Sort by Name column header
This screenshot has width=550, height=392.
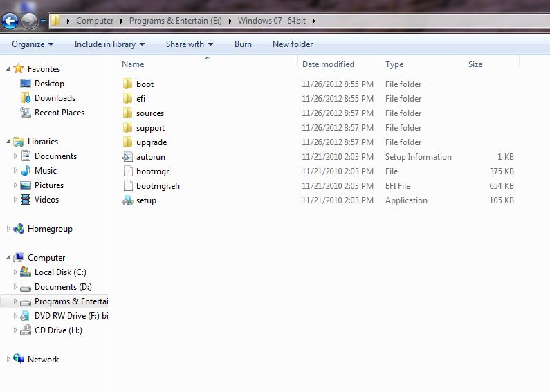(133, 64)
